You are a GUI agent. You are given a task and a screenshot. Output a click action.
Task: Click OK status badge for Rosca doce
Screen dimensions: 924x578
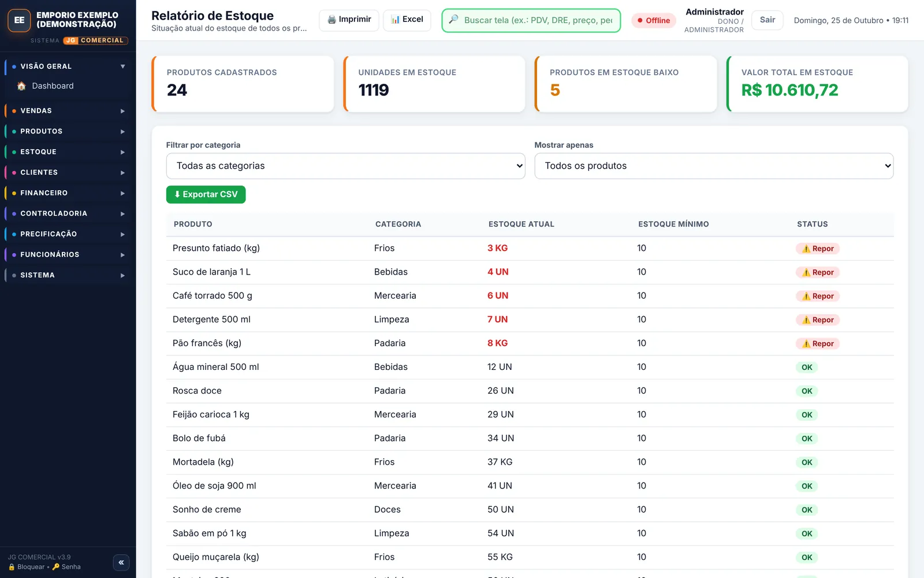(x=807, y=391)
